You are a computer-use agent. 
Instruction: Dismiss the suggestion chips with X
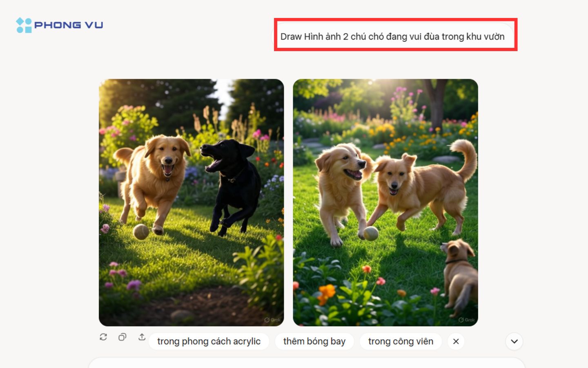pos(456,341)
